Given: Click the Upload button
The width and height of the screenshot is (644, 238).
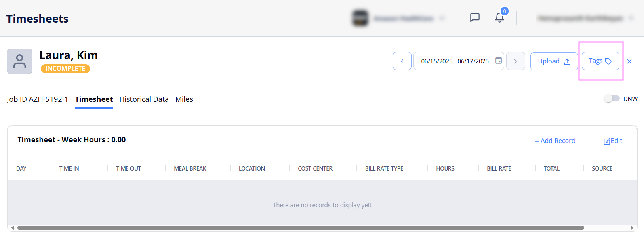Looking at the screenshot, I should tap(554, 61).
